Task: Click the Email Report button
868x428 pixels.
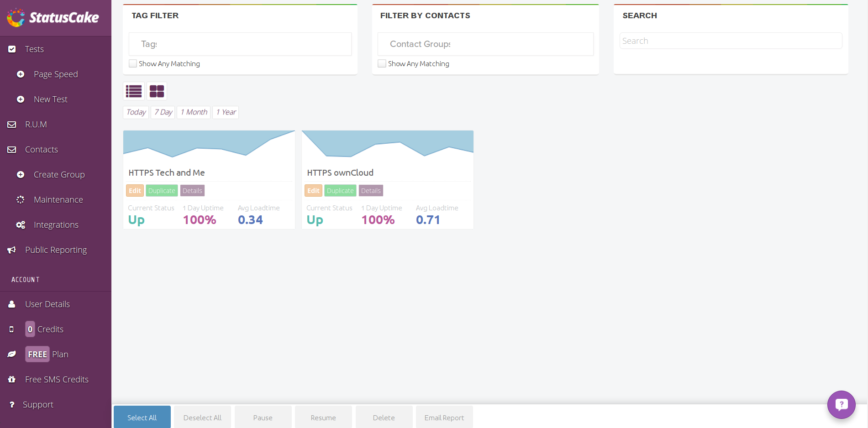Action: [x=444, y=417]
